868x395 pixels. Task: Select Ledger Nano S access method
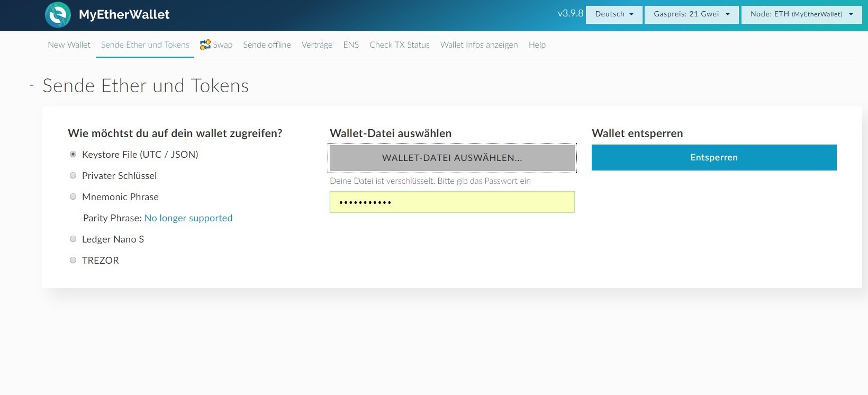73,239
